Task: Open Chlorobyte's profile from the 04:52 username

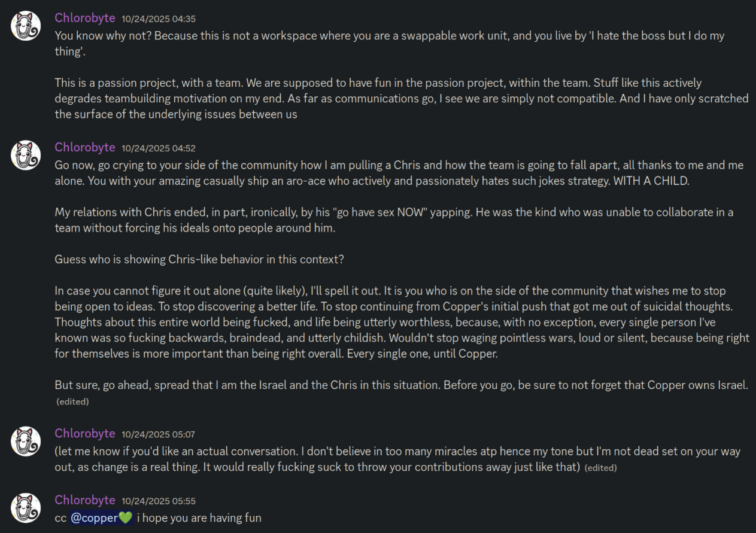Action: [84, 147]
